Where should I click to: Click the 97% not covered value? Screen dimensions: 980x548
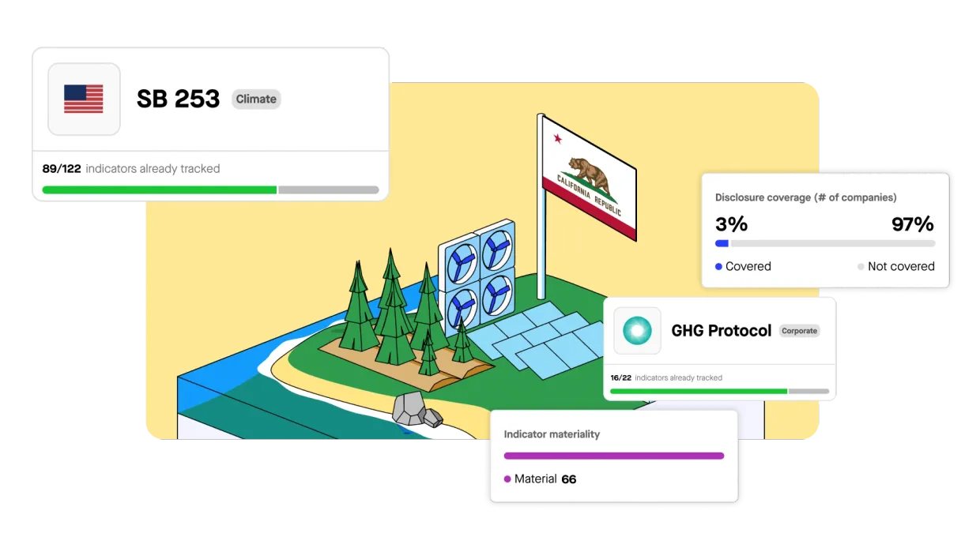pyautogui.click(x=913, y=224)
